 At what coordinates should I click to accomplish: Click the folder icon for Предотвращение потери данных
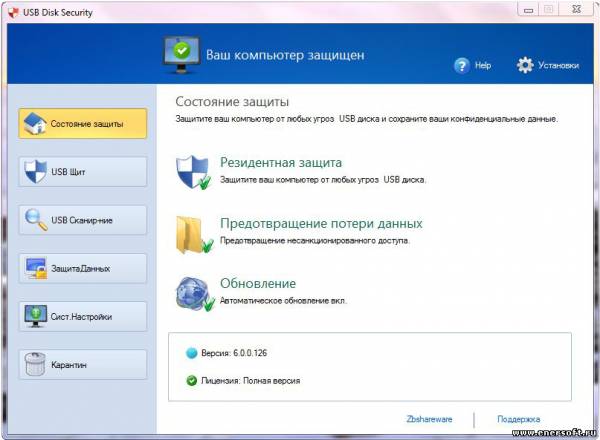pos(194,235)
